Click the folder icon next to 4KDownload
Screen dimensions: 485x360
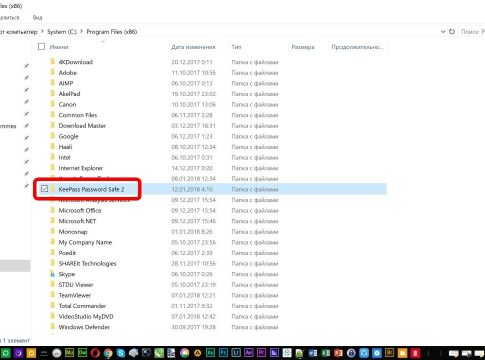(52, 62)
